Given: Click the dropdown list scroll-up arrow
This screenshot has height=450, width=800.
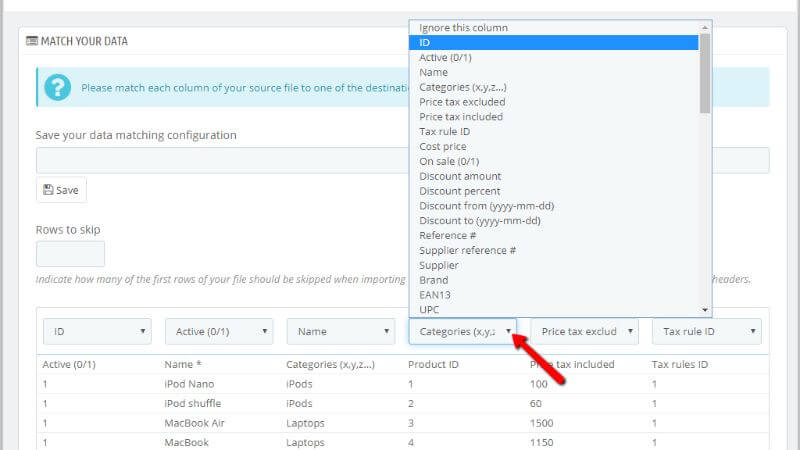Looking at the screenshot, I should (705, 27).
